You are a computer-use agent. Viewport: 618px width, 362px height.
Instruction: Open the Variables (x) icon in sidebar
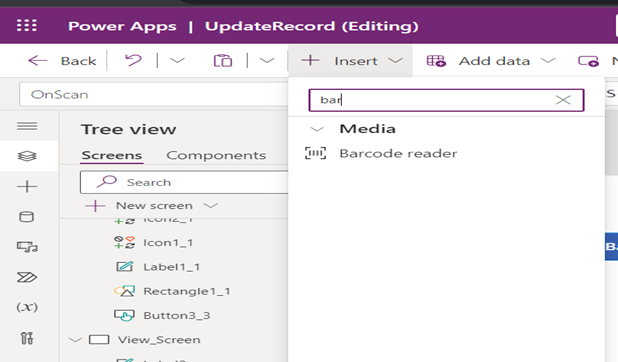pyautogui.click(x=27, y=307)
